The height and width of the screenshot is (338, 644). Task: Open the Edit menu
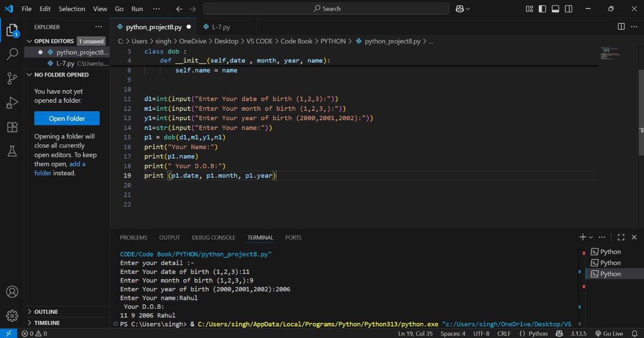[x=45, y=9]
